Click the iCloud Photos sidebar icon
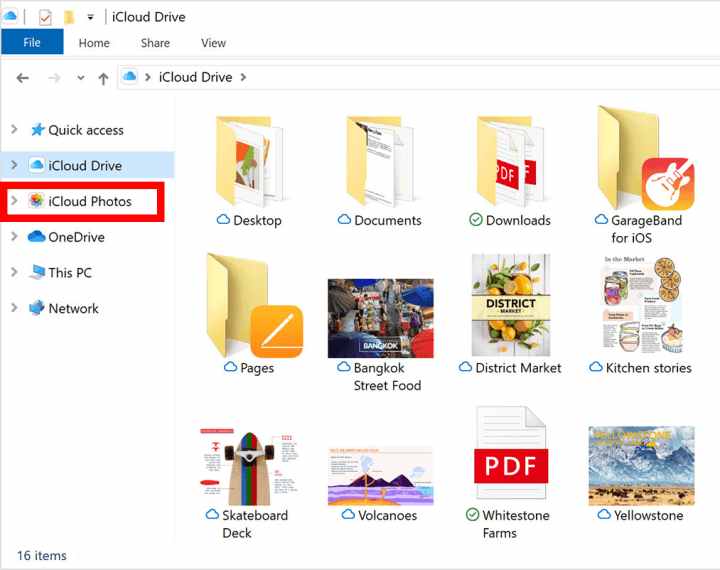The height and width of the screenshot is (570, 720). point(36,201)
